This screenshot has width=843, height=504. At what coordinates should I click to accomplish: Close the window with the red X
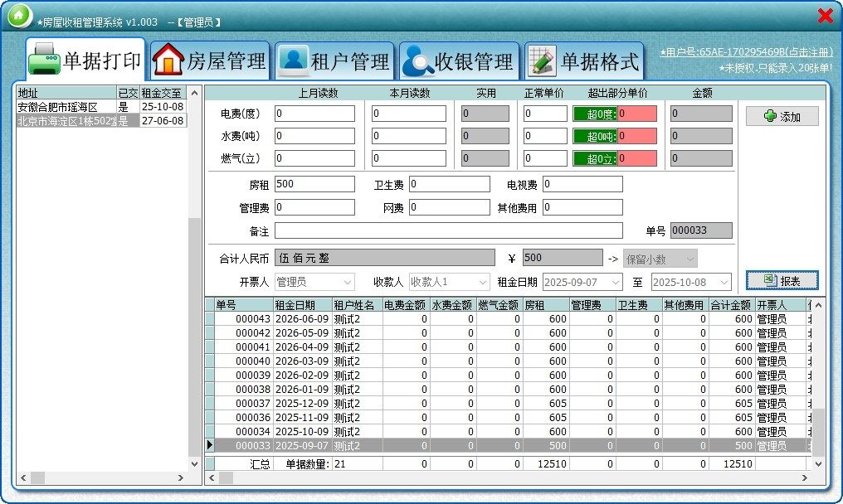click(826, 16)
